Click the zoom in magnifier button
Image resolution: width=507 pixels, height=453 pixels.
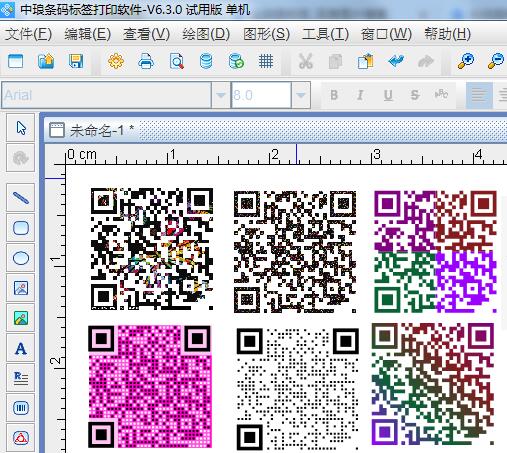tap(465, 61)
